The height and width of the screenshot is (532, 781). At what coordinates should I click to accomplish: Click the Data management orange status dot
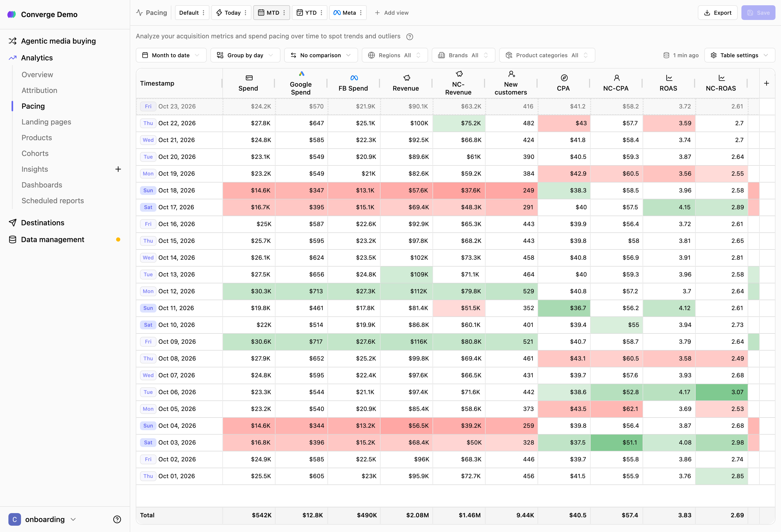click(x=118, y=240)
